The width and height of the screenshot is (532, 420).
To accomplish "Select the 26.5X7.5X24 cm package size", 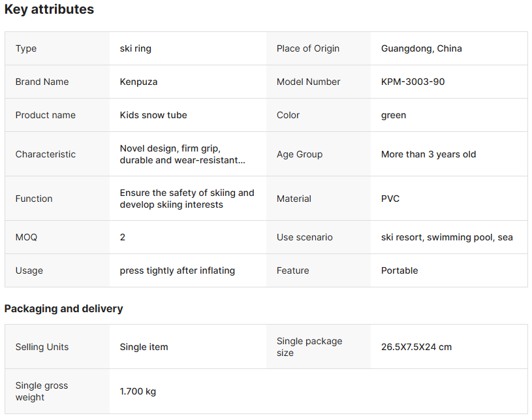I will pyautogui.click(x=416, y=347).
